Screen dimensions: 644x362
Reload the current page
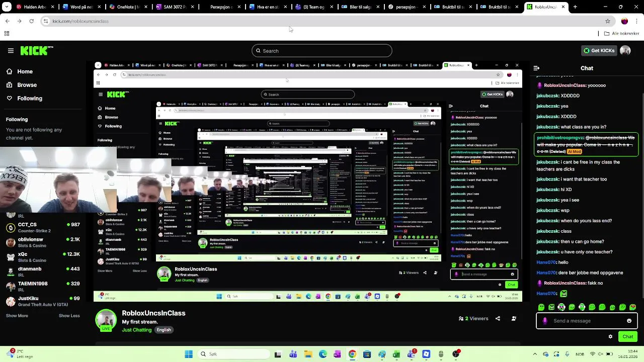pyautogui.click(x=31, y=21)
